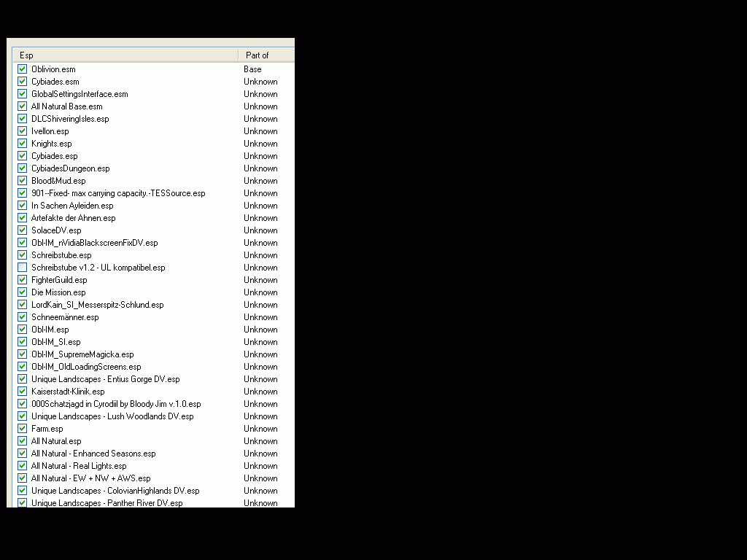Select 000Schatzjagd in Cyrodiil by Bloody Jim entry
This screenshot has width=747, height=560.
pos(116,404)
